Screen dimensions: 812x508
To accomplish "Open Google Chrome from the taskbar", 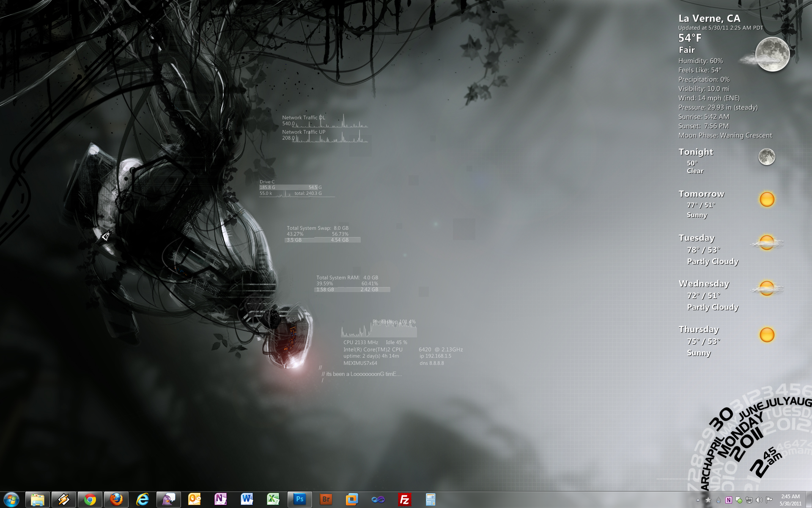I will [90, 500].
